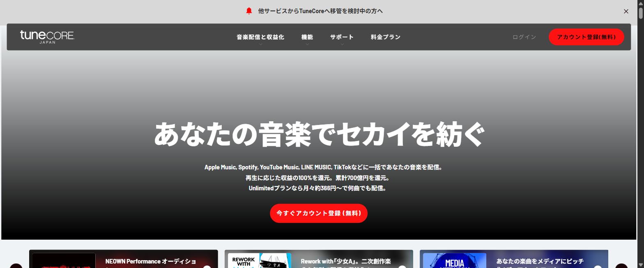Open the サポート menu
The width and height of the screenshot is (644, 268).
click(342, 37)
